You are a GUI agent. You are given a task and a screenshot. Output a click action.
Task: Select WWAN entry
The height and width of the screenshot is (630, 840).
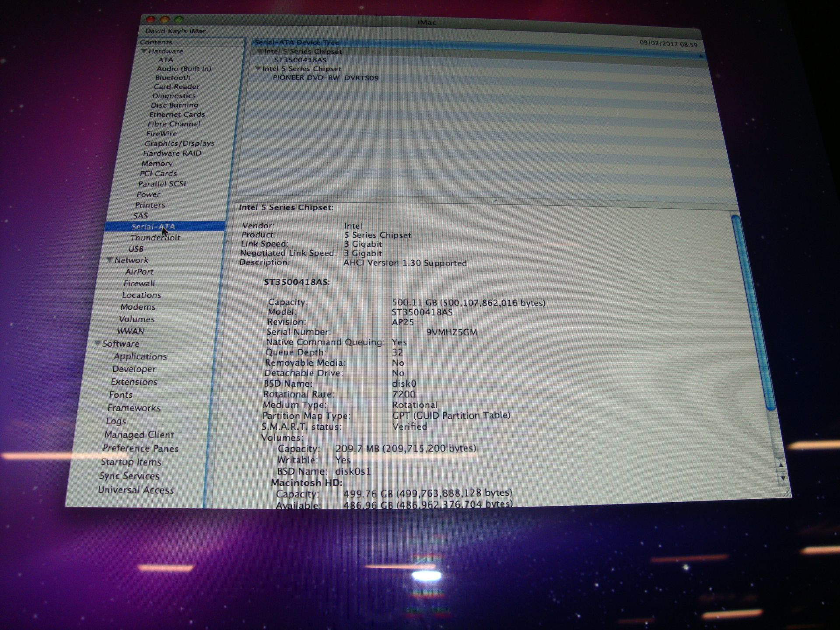point(130,331)
